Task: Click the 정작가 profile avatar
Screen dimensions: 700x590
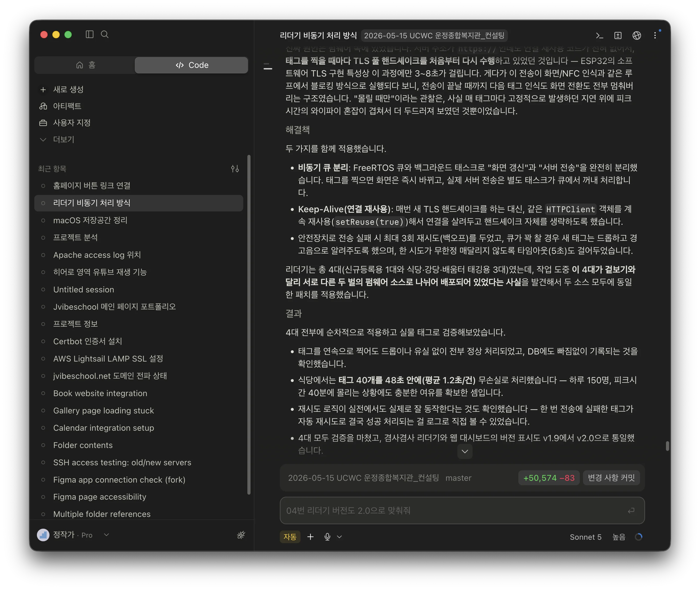Action: 43,535
